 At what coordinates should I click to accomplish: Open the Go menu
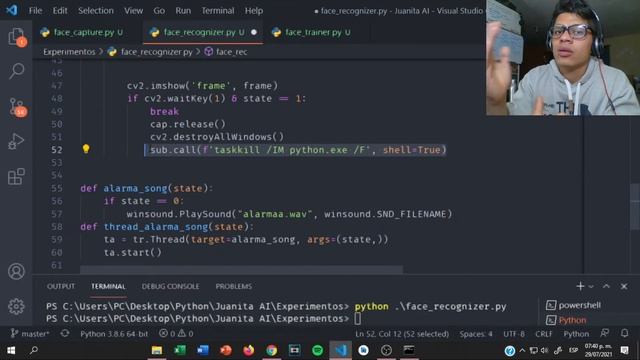(159, 11)
